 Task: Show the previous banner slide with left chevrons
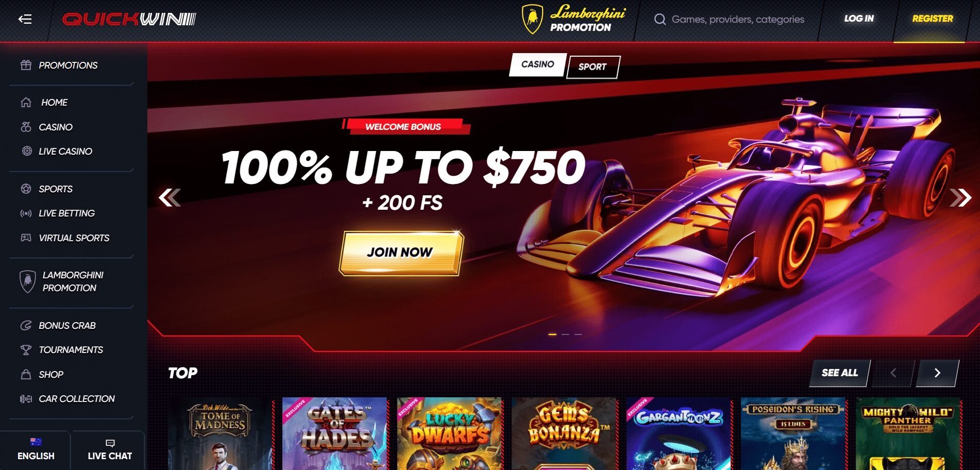click(x=170, y=197)
